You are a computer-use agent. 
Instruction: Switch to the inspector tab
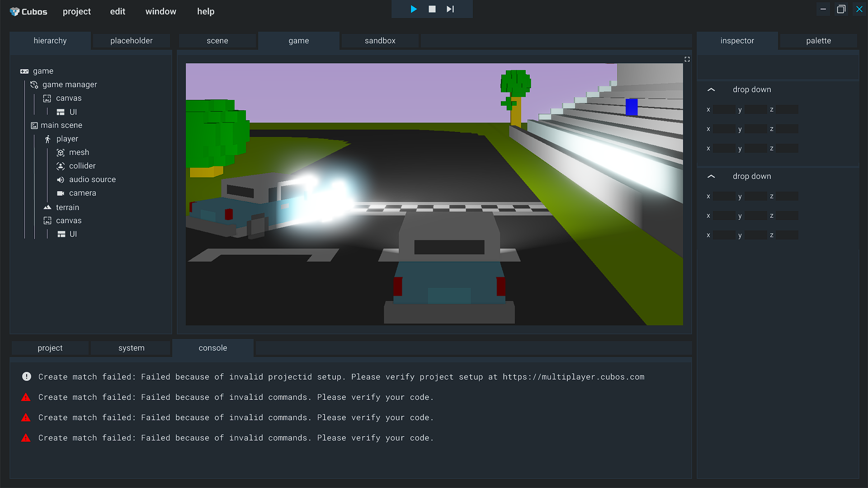pyautogui.click(x=737, y=41)
